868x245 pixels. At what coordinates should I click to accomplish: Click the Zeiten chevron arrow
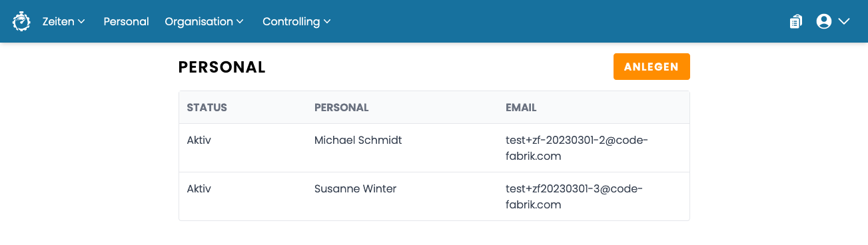tap(81, 21)
